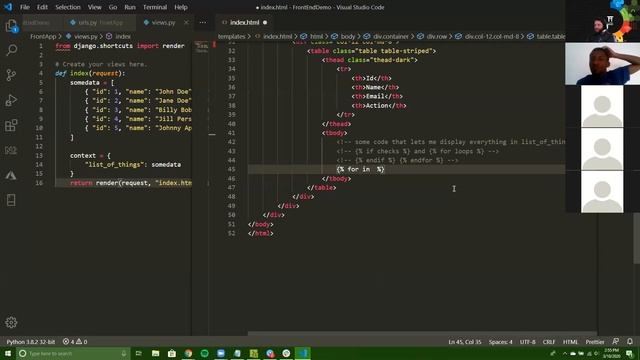Open Chrome from taskbar
The image size is (640, 360).
(x=188, y=353)
